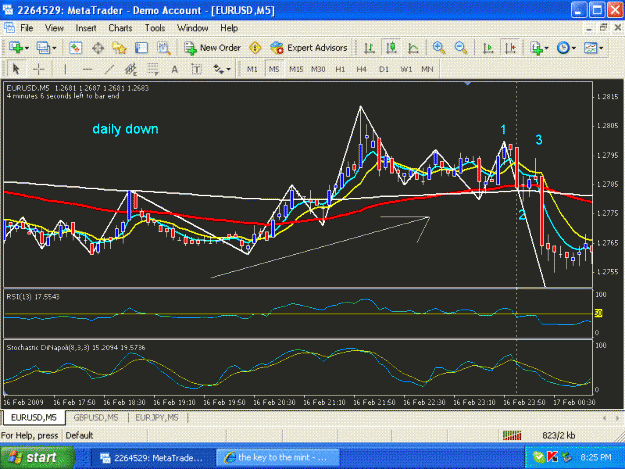Image resolution: width=625 pixels, height=469 pixels.
Task: Select the equidistant channel tool
Action: click(x=131, y=69)
